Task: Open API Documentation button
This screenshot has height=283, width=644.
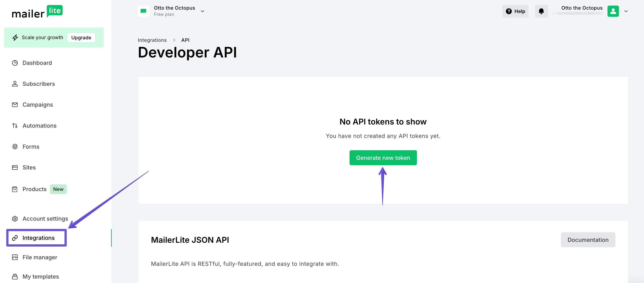Action: (x=588, y=240)
